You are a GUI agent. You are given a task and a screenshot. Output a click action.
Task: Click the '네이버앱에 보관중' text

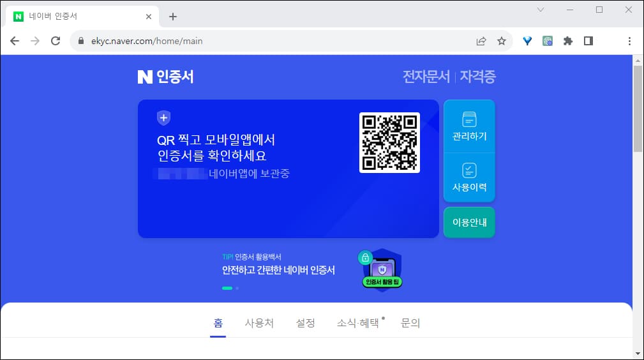coord(249,174)
